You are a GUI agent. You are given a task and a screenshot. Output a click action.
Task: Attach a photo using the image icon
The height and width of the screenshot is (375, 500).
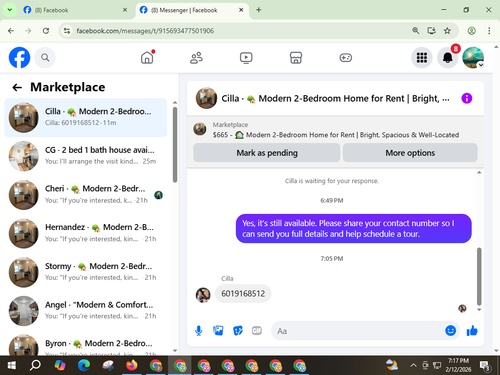(x=218, y=331)
